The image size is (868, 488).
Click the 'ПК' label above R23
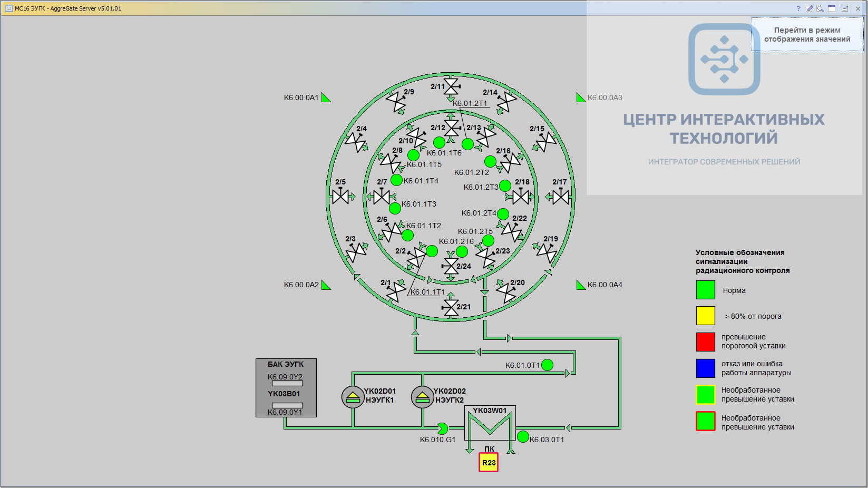[489, 449]
